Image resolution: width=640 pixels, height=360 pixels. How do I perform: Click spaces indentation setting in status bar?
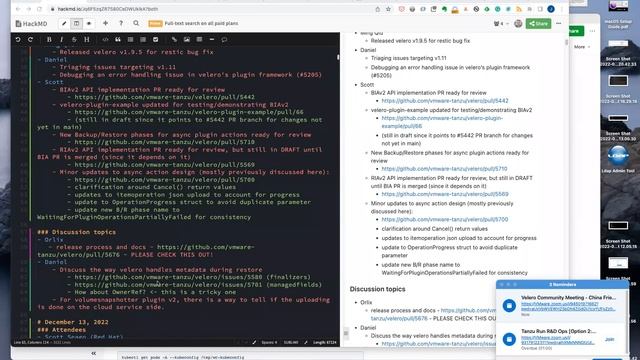tap(269, 342)
